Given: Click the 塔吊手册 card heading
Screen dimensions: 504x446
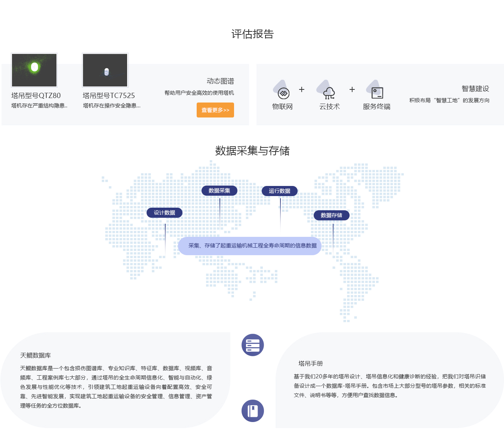Looking at the screenshot, I should tap(311, 363).
